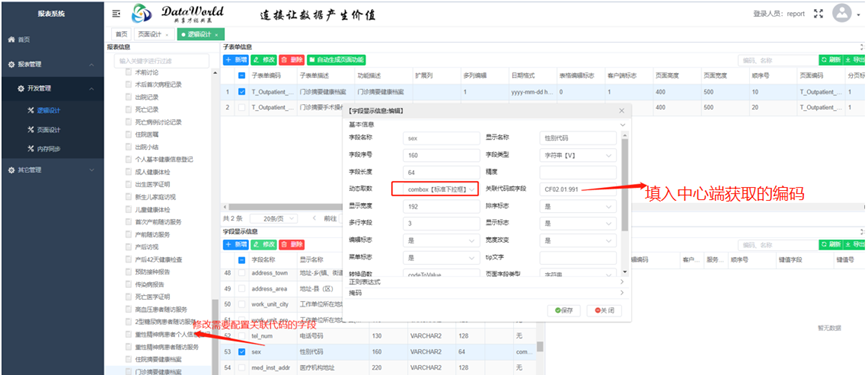This screenshot has width=868, height=375.
Task: Toggle fullscreen mode icon
Action: click(x=818, y=14)
